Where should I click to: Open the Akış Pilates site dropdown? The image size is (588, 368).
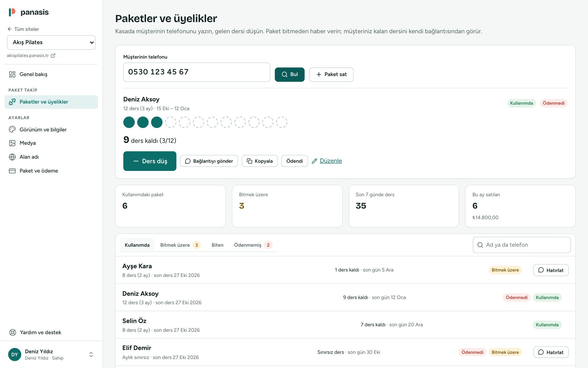click(51, 43)
